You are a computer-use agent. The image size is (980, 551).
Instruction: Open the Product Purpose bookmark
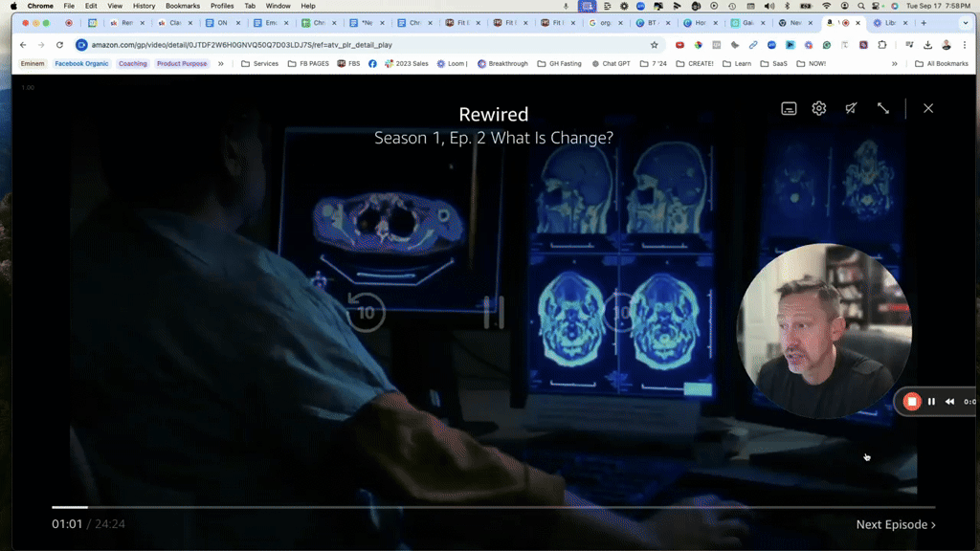pos(182,64)
